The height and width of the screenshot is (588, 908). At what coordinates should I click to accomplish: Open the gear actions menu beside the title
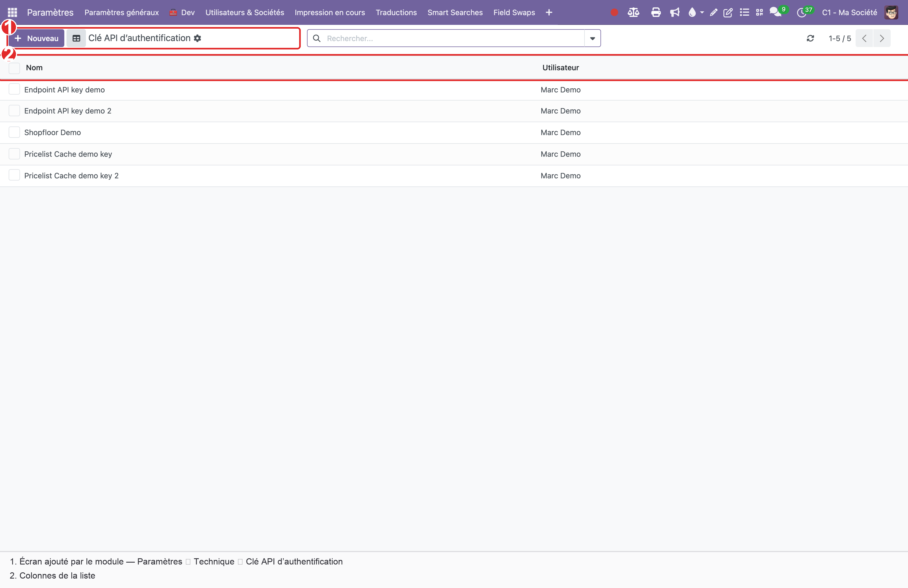pyautogui.click(x=197, y=38)
